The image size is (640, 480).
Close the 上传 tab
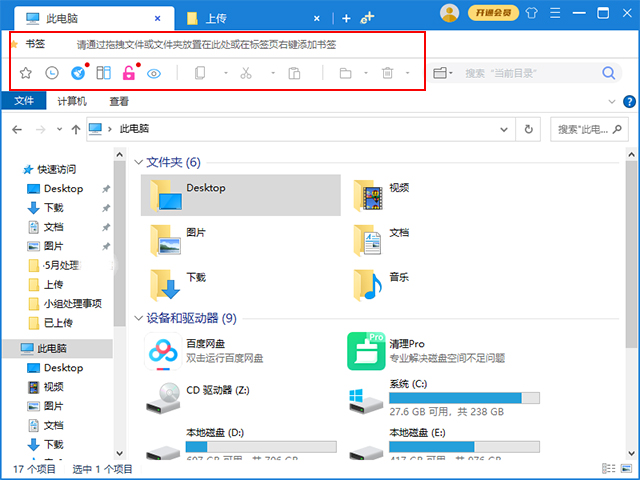pyautogui.click(x=317, y=18)
